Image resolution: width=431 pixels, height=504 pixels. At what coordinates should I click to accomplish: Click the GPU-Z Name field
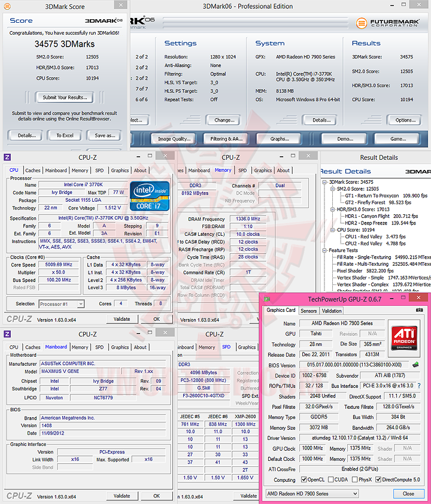click(342, 323)
